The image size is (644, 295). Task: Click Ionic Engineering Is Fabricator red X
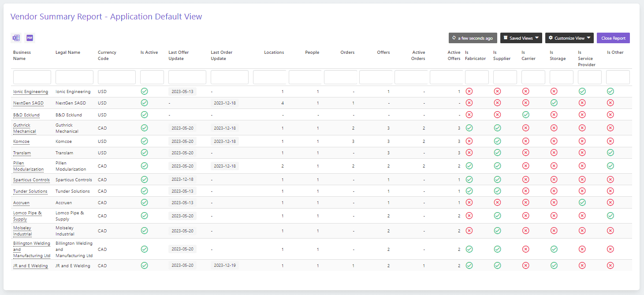tap(469, 91)
